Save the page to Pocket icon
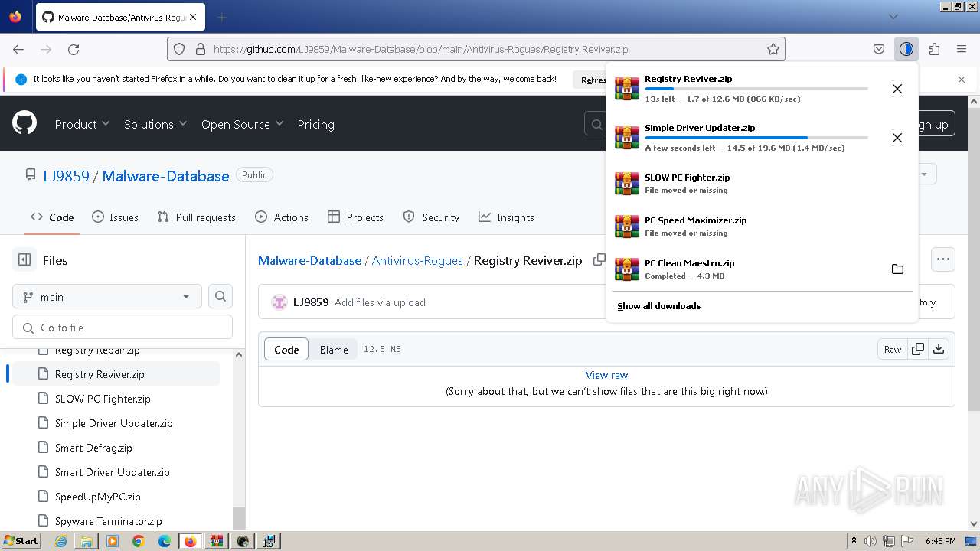 point(879,49)
